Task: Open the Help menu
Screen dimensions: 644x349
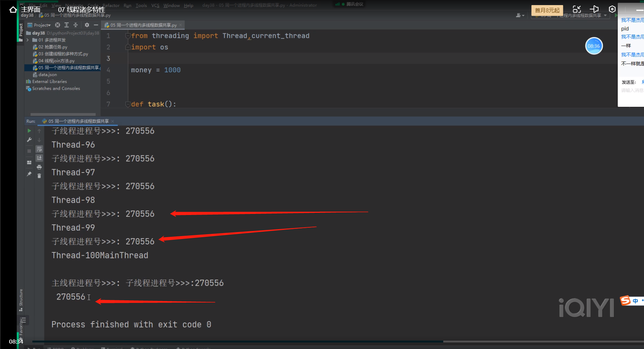Action: [188, 5]
